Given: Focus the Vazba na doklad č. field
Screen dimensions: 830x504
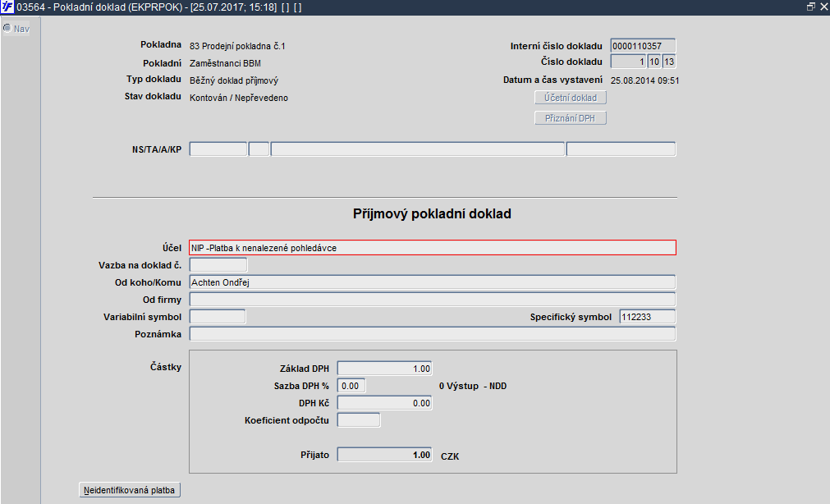Looking at the screenshot, I should click(218, 264).
